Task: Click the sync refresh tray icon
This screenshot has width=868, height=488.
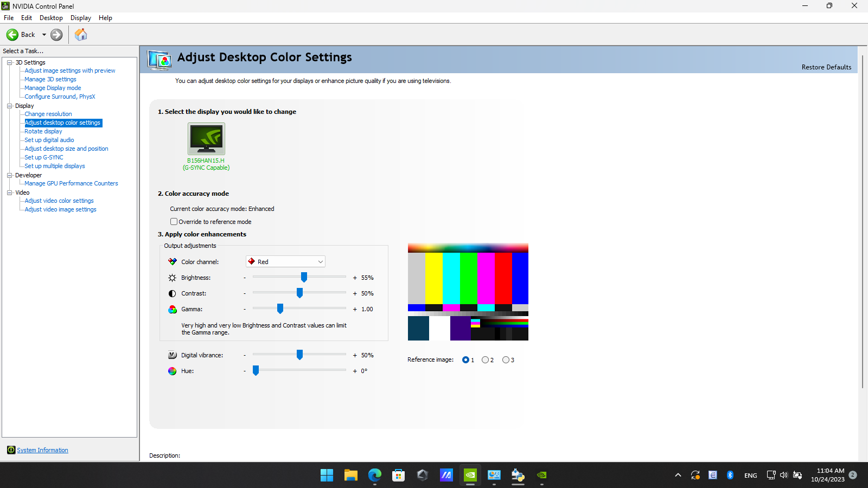Action: click(x=695, y=475)
